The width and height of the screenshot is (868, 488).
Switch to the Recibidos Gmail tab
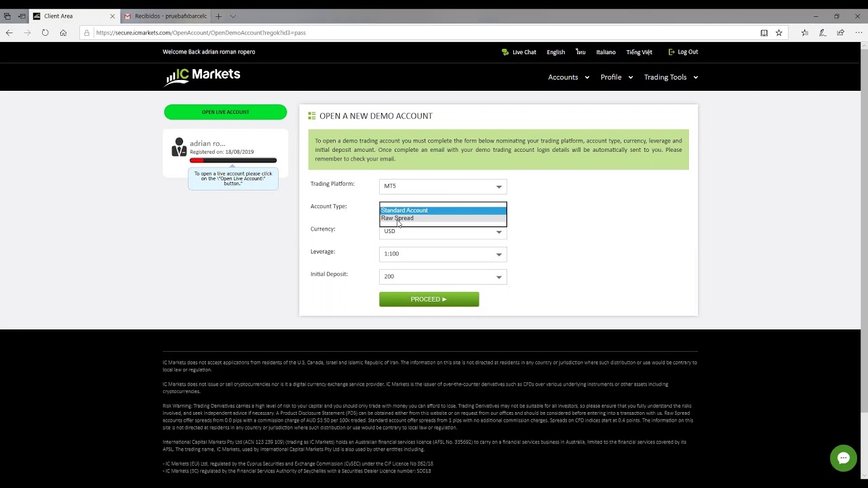tap(165, 16)
